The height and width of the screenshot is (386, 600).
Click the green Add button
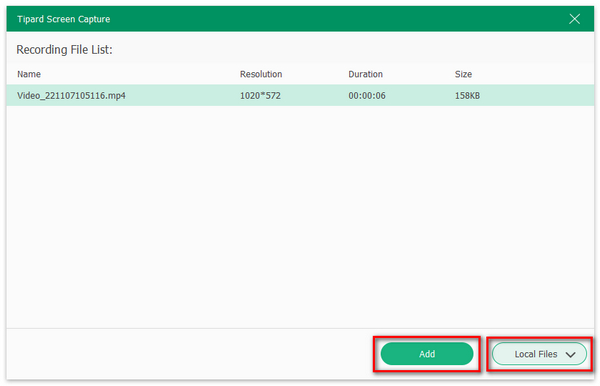tap(427, 354)
